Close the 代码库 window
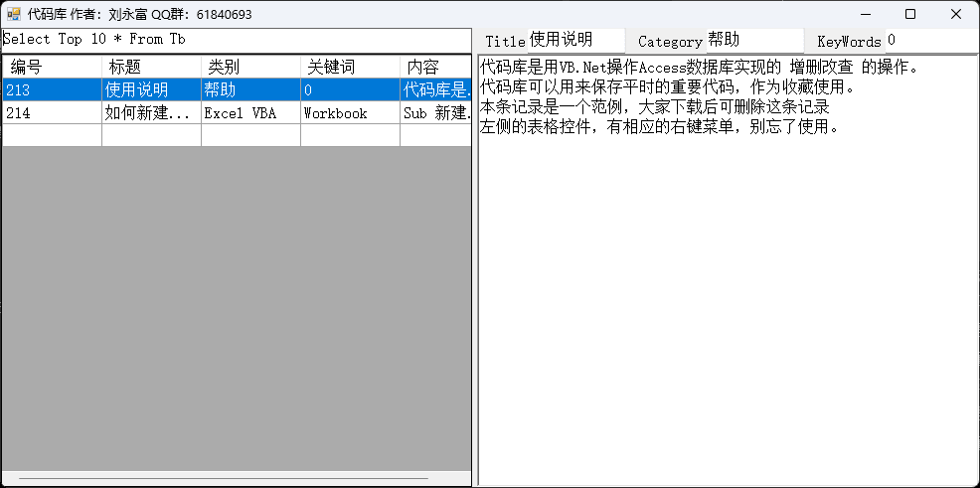The width and height of the screenshot is (980, 488). [956, 14]
